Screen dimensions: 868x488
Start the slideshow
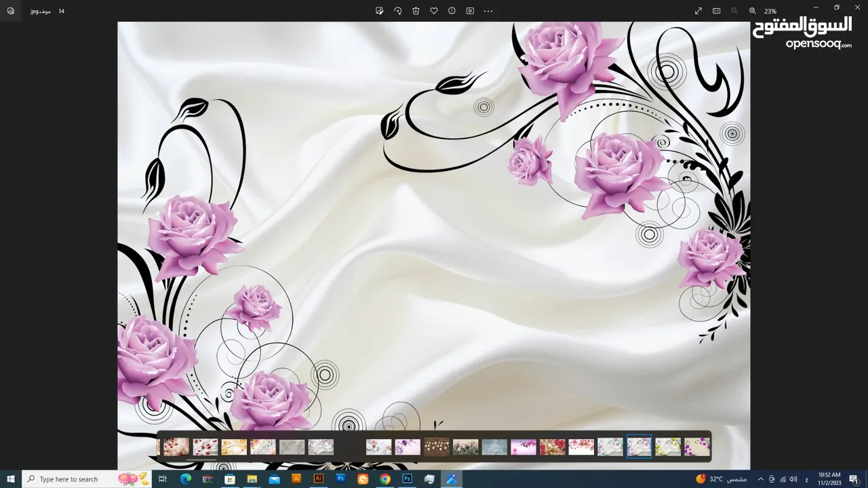[x=470, y=11]
